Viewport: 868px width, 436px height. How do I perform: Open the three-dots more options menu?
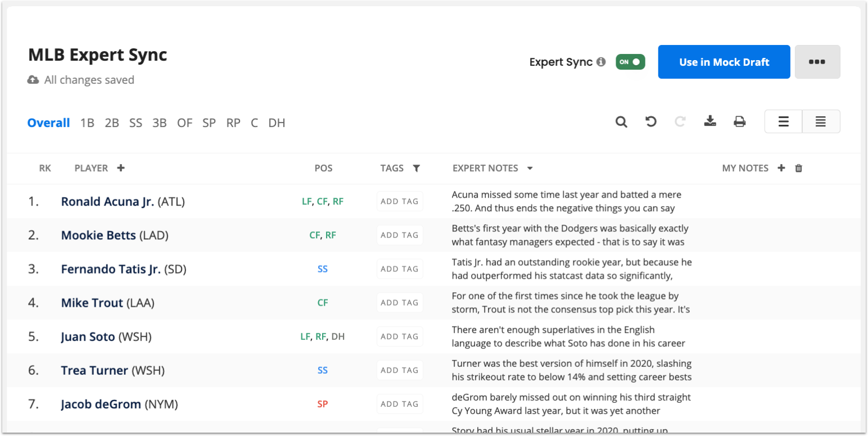[817, 62]
